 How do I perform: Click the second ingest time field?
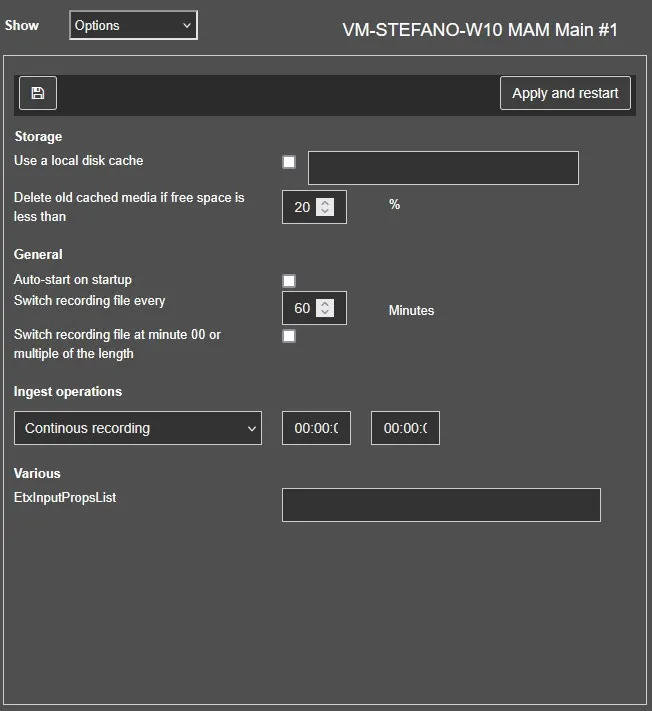[x=405, y=428]
